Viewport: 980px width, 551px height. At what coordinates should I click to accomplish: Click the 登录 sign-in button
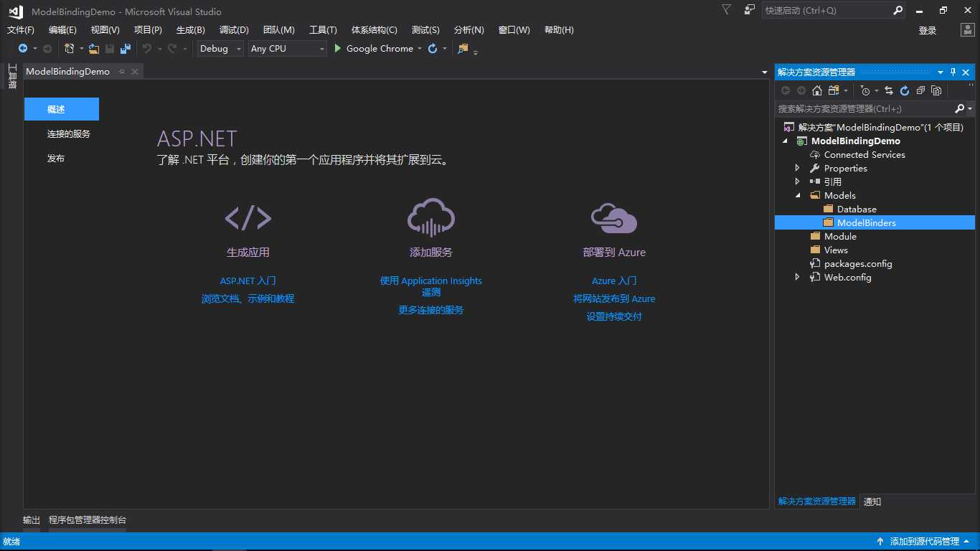point(928,30)
